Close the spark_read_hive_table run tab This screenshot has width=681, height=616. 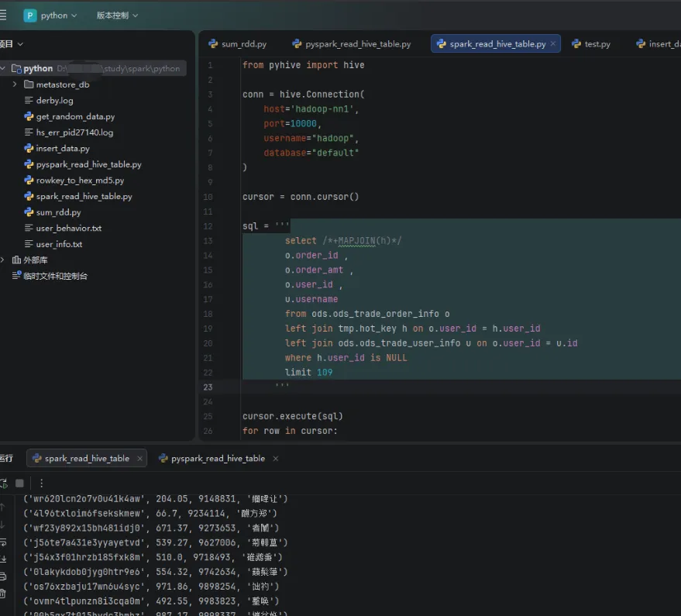click(x=140, y=459)
